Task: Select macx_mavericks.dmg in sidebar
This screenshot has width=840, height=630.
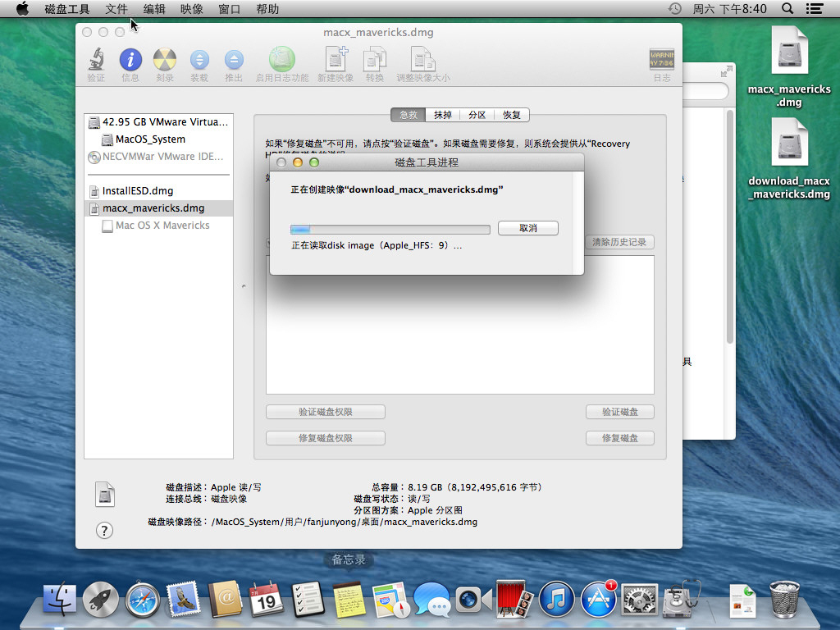Action: (158, 208)
